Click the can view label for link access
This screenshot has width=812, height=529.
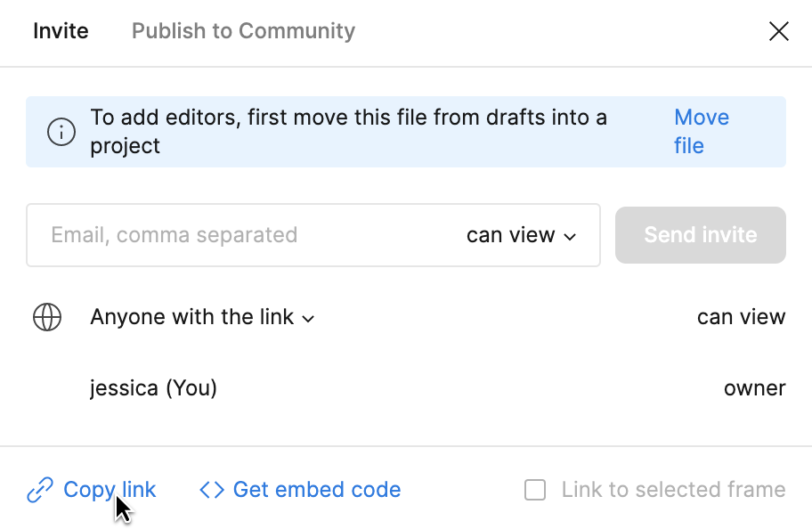tap(741, 317)
